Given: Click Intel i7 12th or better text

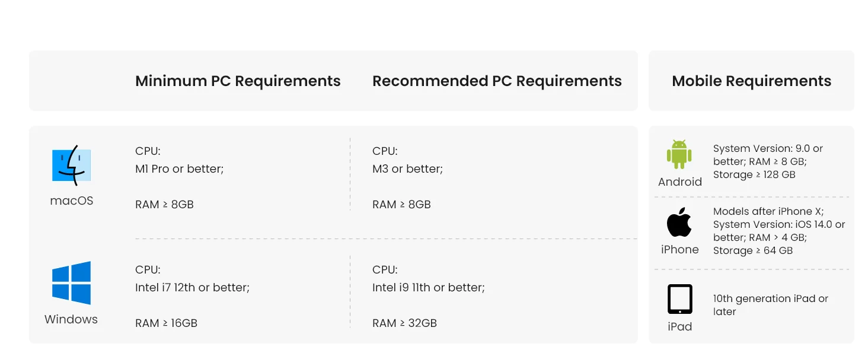Looking at the screenshot, I should coord(192,287).
